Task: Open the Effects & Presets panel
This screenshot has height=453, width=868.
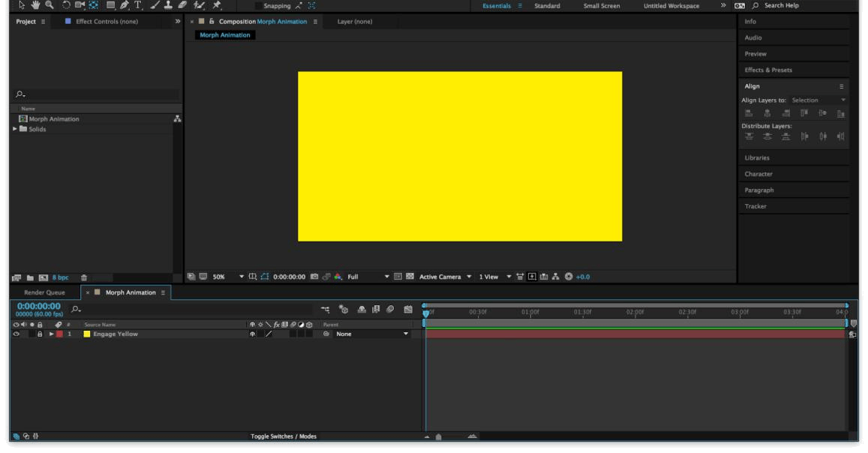Action: coord(768,70)
